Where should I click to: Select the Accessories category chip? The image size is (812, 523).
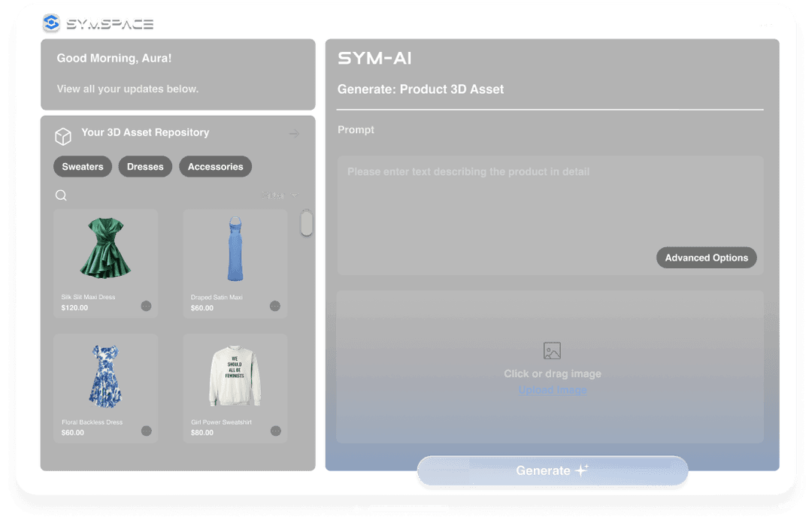pos(215,167)
